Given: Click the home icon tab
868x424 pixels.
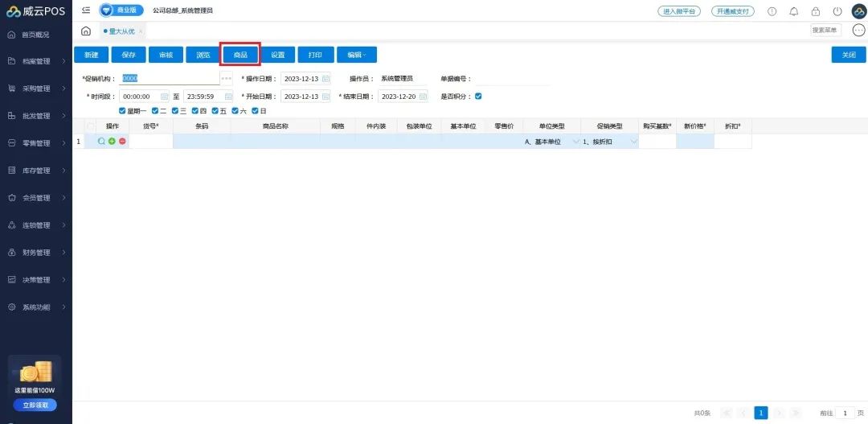Looking at the screenshot, I should (x=86, y=31).
